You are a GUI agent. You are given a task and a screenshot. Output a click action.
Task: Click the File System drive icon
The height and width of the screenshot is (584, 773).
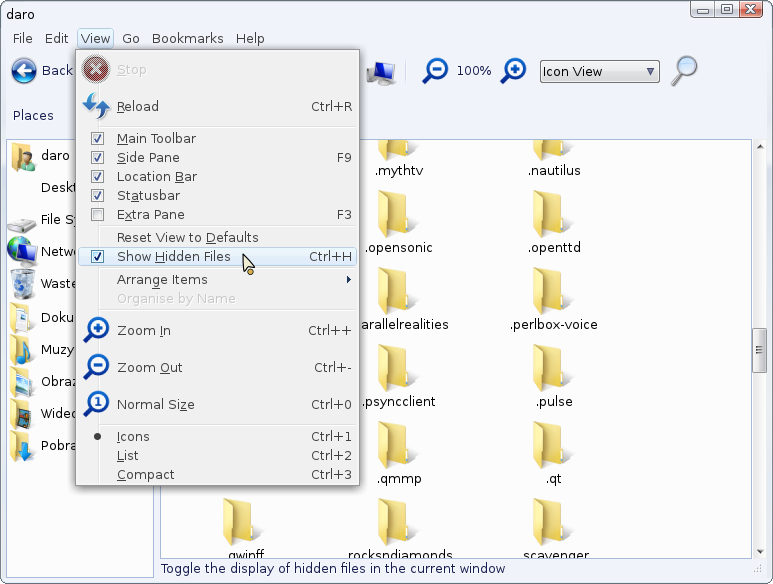pos(22,224)
